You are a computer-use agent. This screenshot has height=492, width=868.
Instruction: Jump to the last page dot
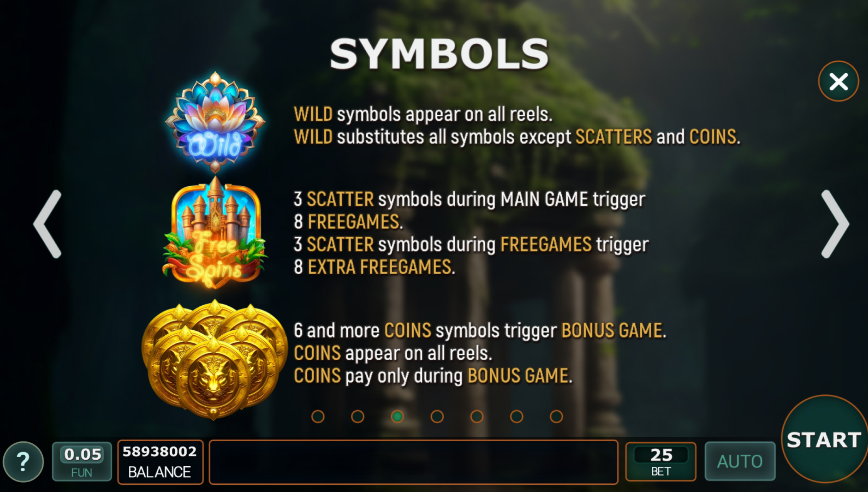click(556, 416)
